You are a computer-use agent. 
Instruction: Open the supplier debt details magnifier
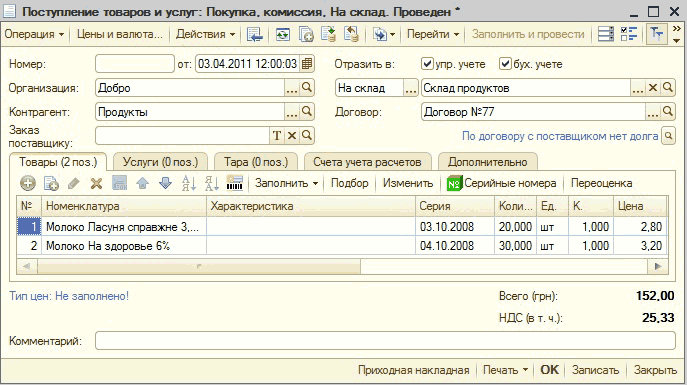pos(668,136)
